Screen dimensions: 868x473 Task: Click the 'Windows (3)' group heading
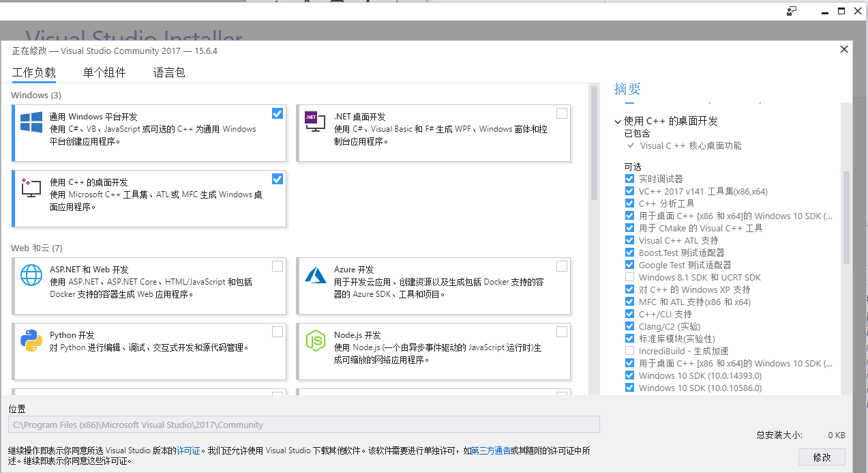[36, 95]
